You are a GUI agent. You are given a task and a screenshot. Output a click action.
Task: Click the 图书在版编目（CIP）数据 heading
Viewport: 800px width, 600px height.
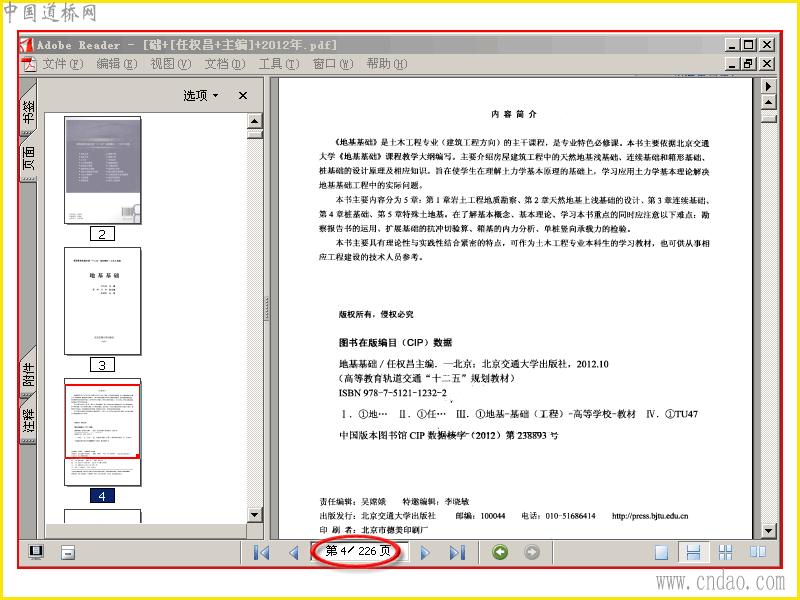[395, 342]
